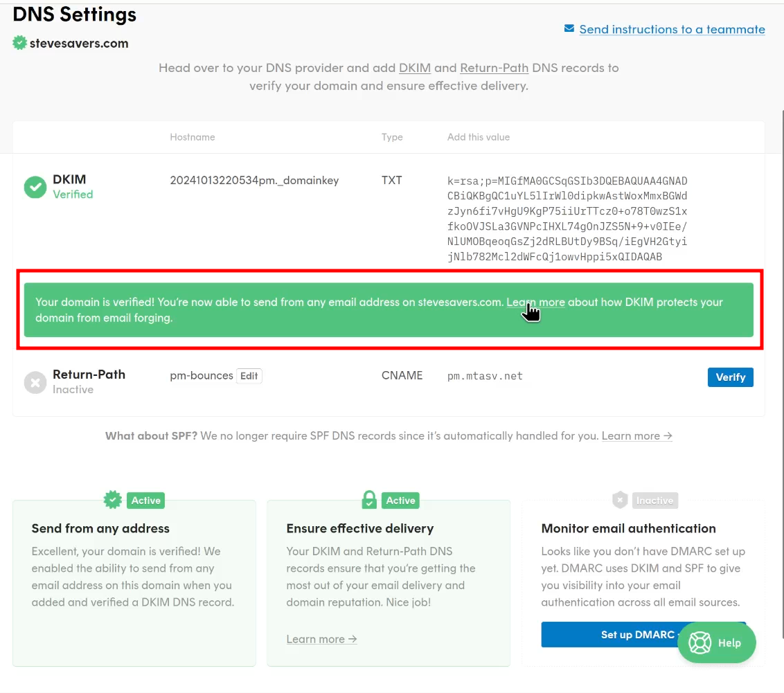Click the CNAME type cell
Screen dimensions: 784x693
(x=402, y=376)
